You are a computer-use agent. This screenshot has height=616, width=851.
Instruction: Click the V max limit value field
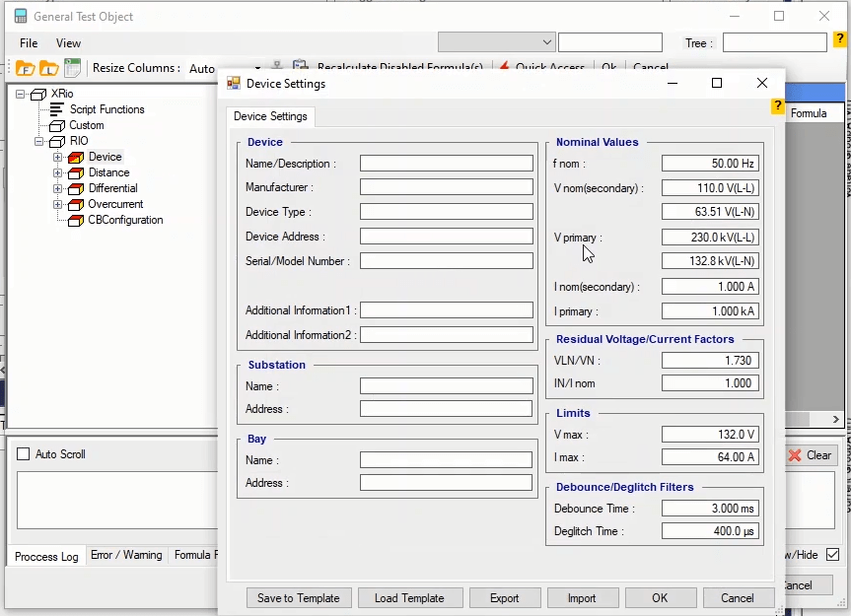click(710, 435)
